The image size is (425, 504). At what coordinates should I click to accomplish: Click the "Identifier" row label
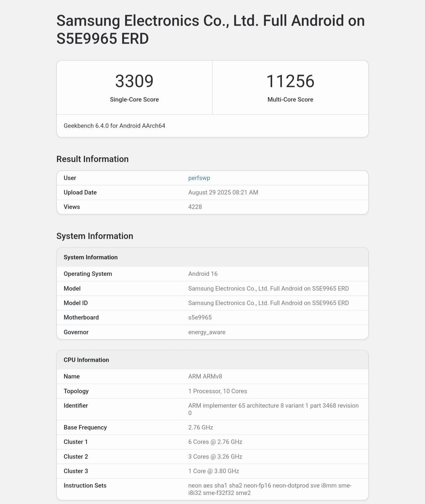click(76, 406)
